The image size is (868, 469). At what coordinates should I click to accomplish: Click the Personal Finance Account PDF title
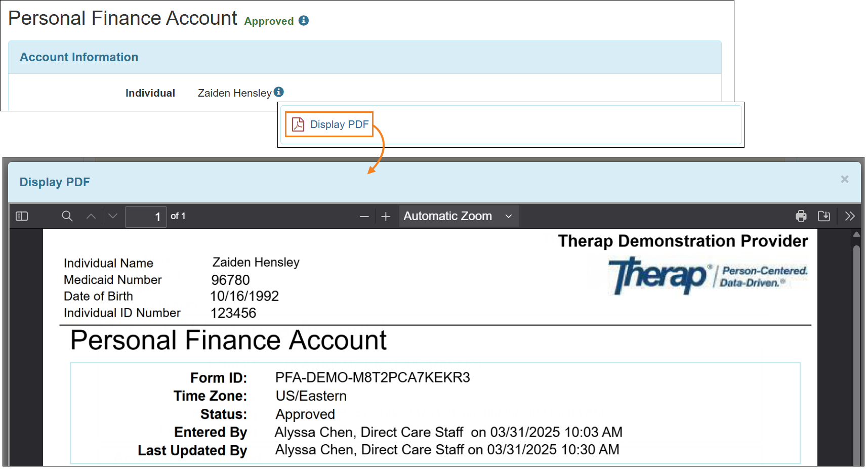coord(228,340)
